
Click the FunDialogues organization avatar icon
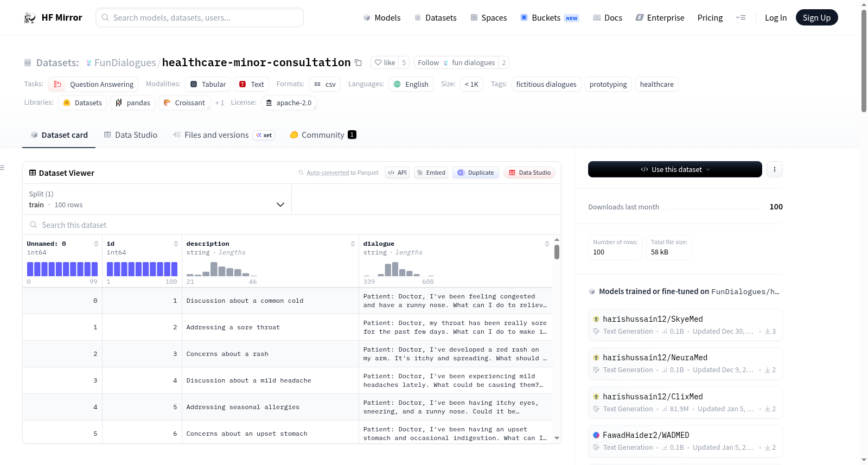click(89, 63)
